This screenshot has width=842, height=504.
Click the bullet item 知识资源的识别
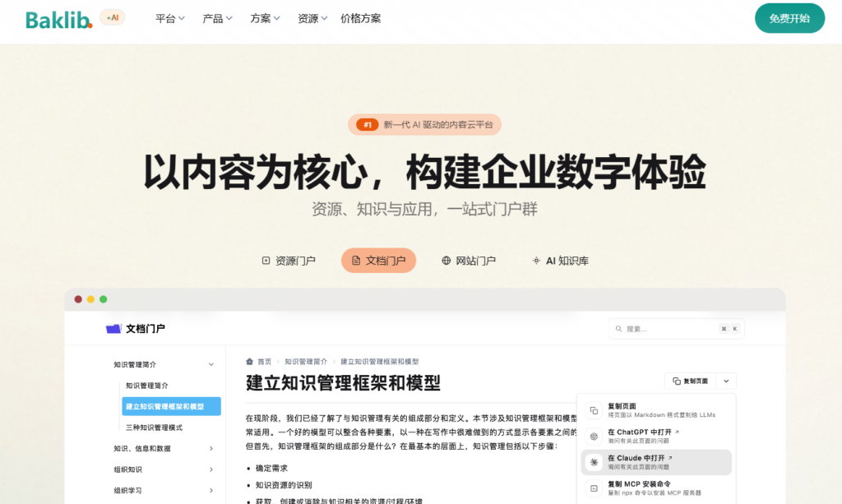coord(284,484)
